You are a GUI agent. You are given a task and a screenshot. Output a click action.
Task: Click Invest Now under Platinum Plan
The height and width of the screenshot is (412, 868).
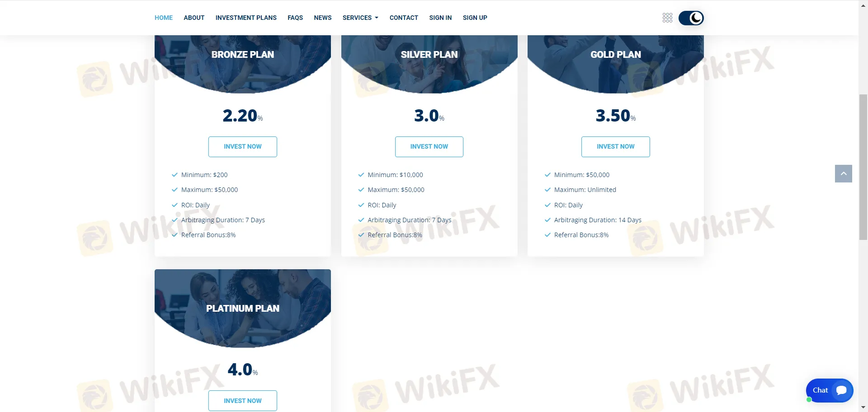tap(243, 401)
